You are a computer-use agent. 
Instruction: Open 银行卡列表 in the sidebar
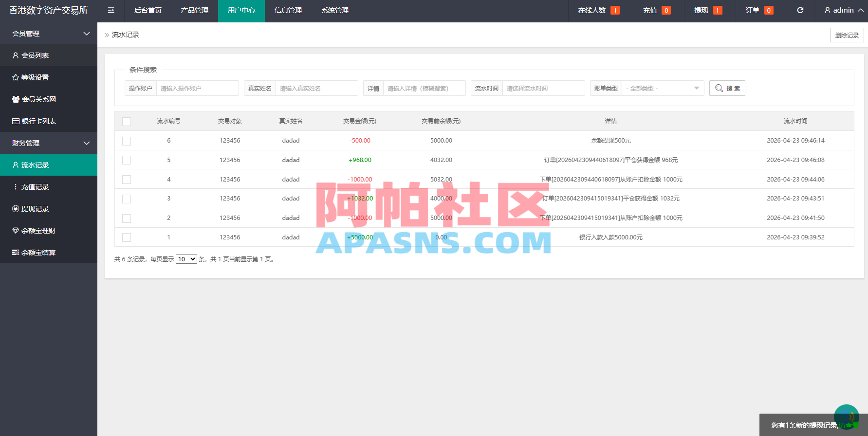[x=49, y=121]
